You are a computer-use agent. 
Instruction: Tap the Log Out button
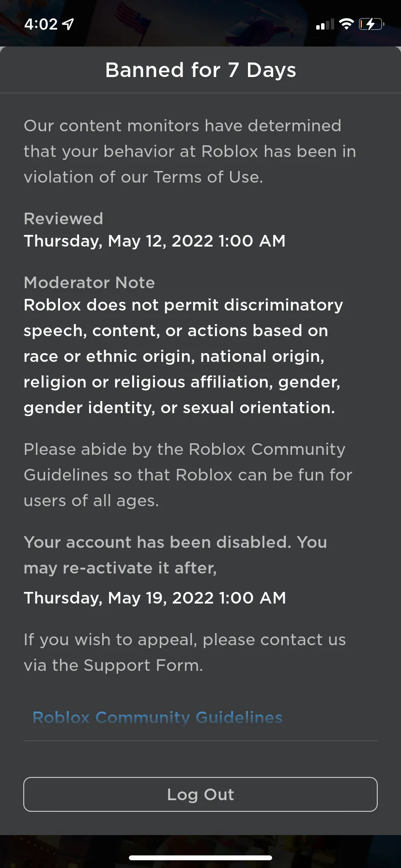pyautogui.click(x=200, y=794)
